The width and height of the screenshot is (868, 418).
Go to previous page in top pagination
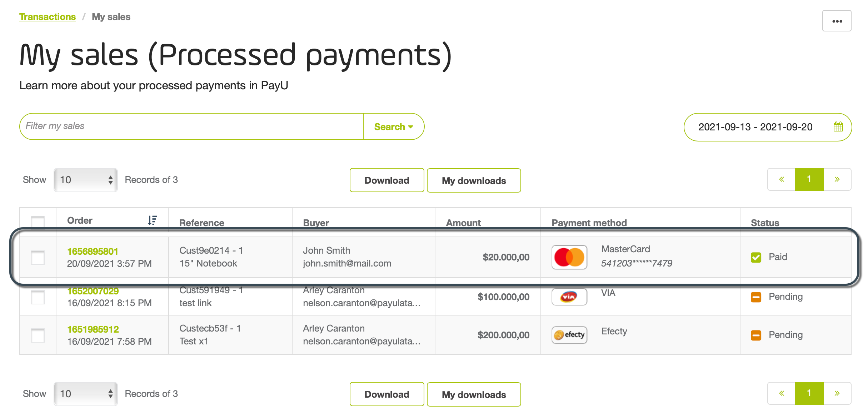782,179
